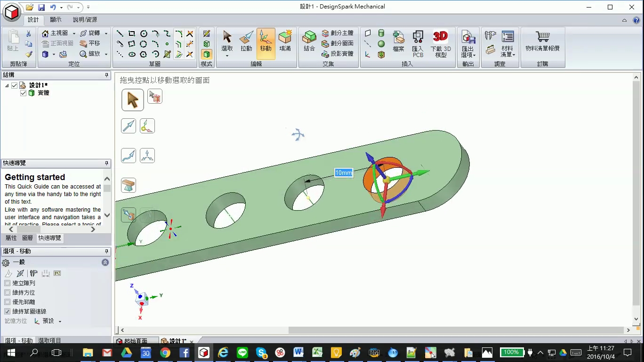Click the cut scissors icon
Image resolution: width=644 pixels, height=362 pixels.
click(28, 33)
